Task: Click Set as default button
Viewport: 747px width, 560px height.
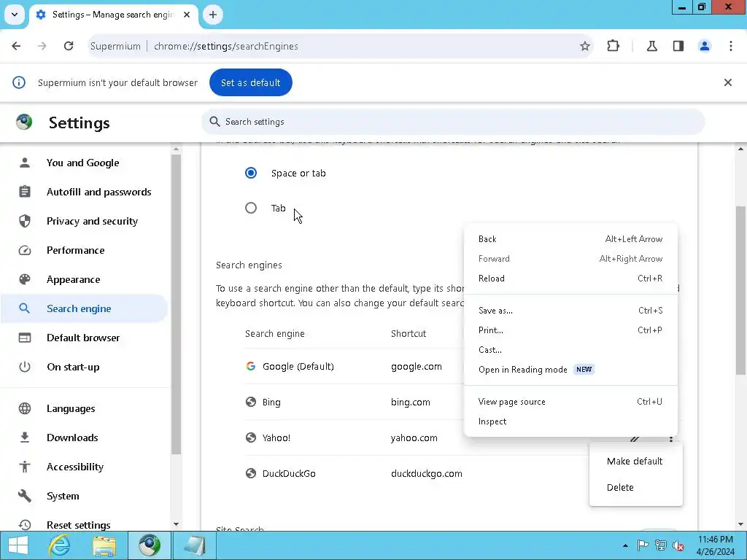Action: (x=251, y=82)
